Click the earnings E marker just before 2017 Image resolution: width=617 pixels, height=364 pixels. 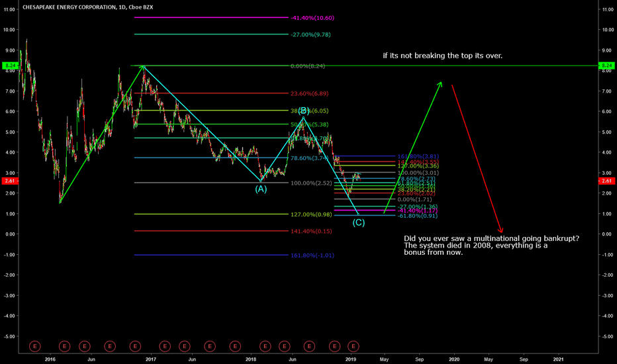pos(135,346)
